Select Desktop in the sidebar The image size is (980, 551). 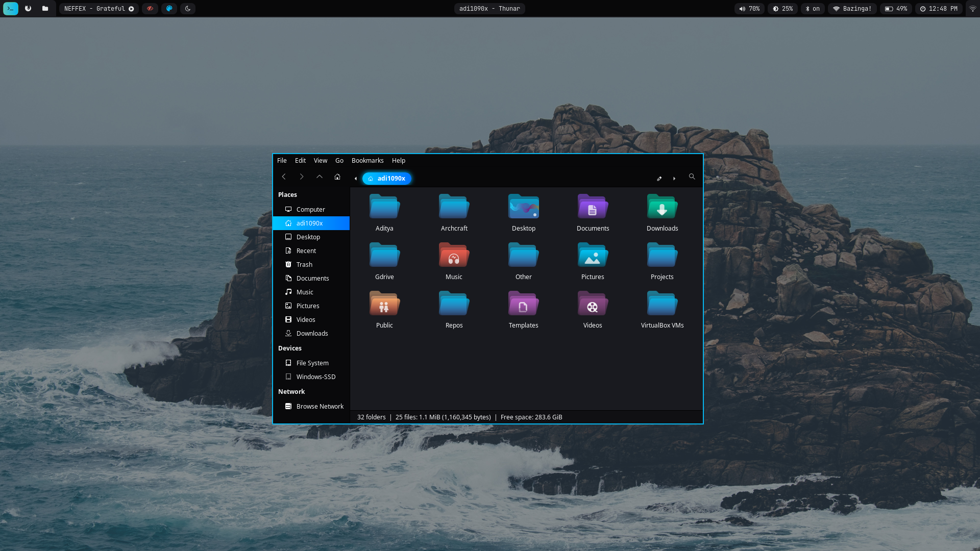point(311,237)
